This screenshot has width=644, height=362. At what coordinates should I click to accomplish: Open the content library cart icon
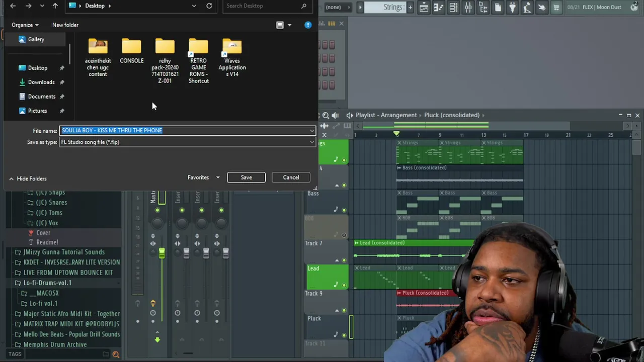coord(556,7)
